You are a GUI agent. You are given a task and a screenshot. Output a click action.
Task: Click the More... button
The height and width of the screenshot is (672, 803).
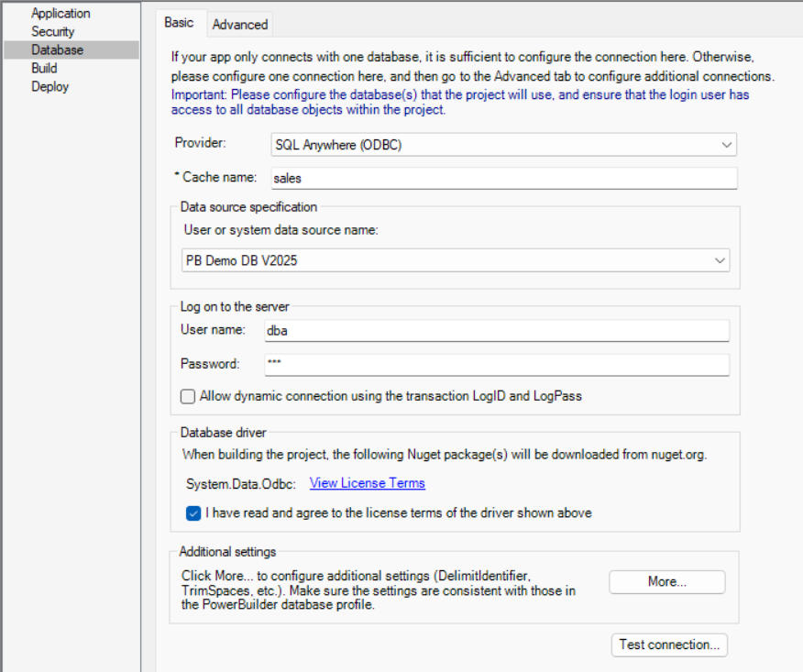coord(666,582)
